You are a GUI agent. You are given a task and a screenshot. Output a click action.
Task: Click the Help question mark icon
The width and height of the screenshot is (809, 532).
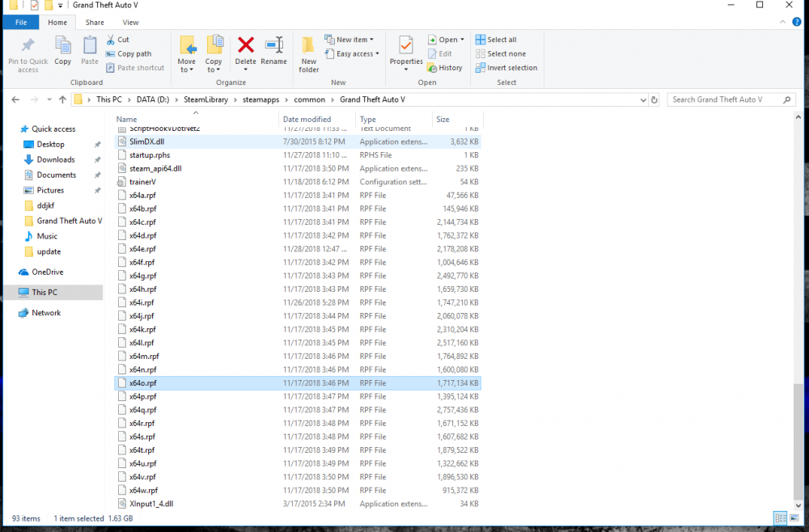point(797,22)
